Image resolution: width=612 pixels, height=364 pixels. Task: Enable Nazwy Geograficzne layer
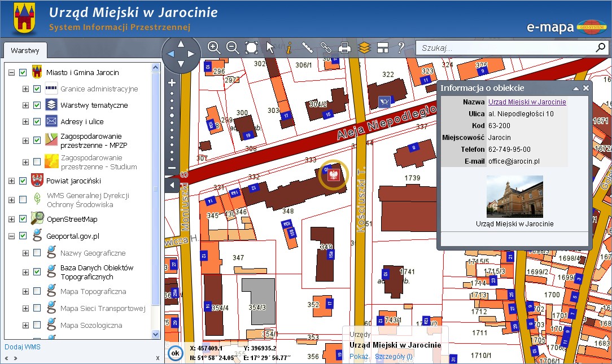pos(37,253)
